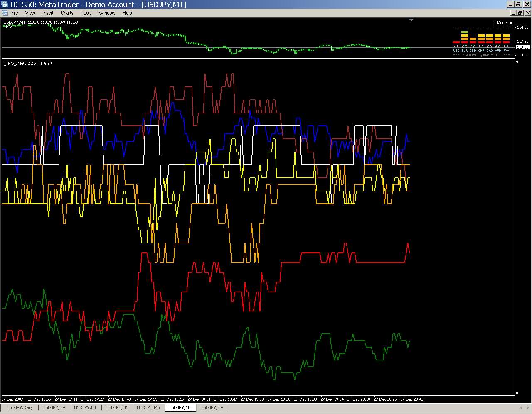Screen dimensions: 532x414
Task: Switch to the USDJPY,M5 chart tab
Action: pyautogui.click(x=148, y=407)
